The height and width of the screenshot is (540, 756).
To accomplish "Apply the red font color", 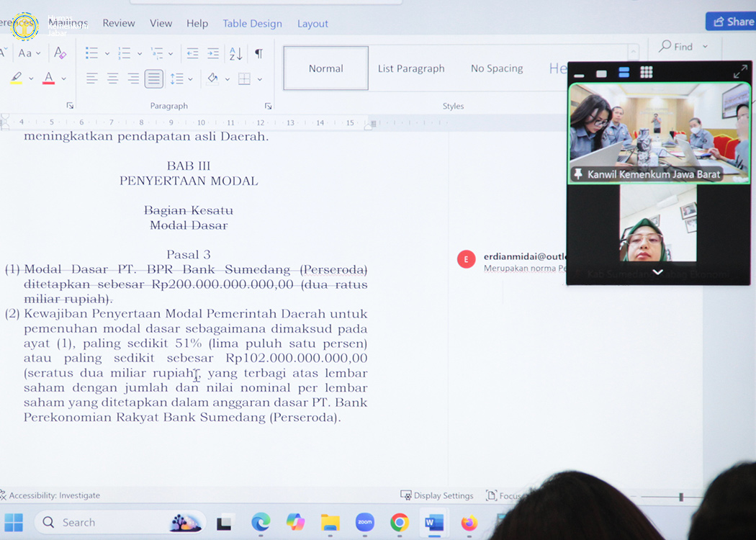I will (49, 78).
